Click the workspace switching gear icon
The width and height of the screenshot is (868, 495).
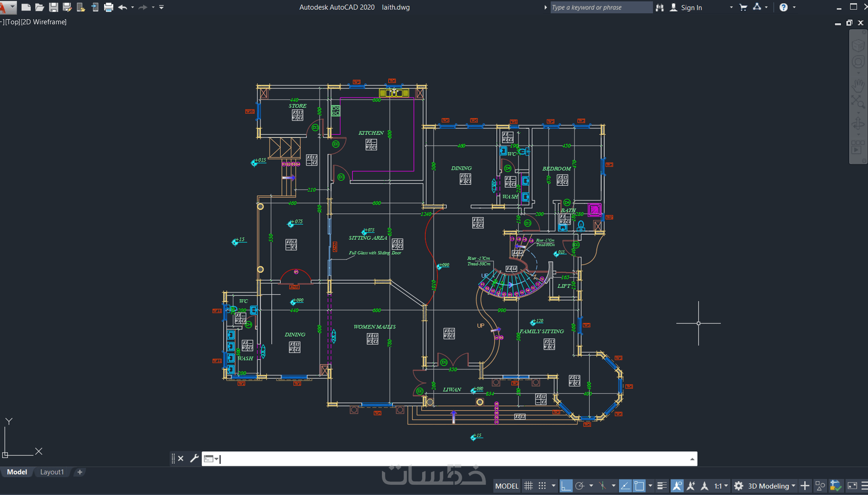(x=738, y=486)
